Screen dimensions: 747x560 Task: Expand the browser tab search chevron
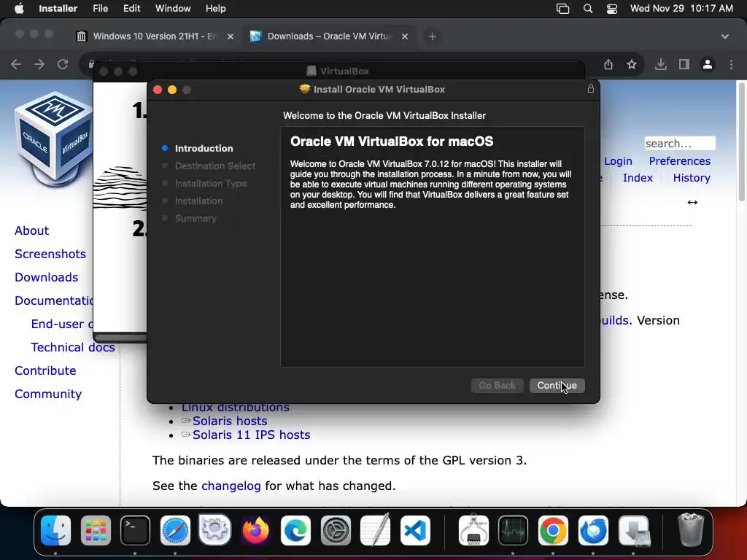725,36
